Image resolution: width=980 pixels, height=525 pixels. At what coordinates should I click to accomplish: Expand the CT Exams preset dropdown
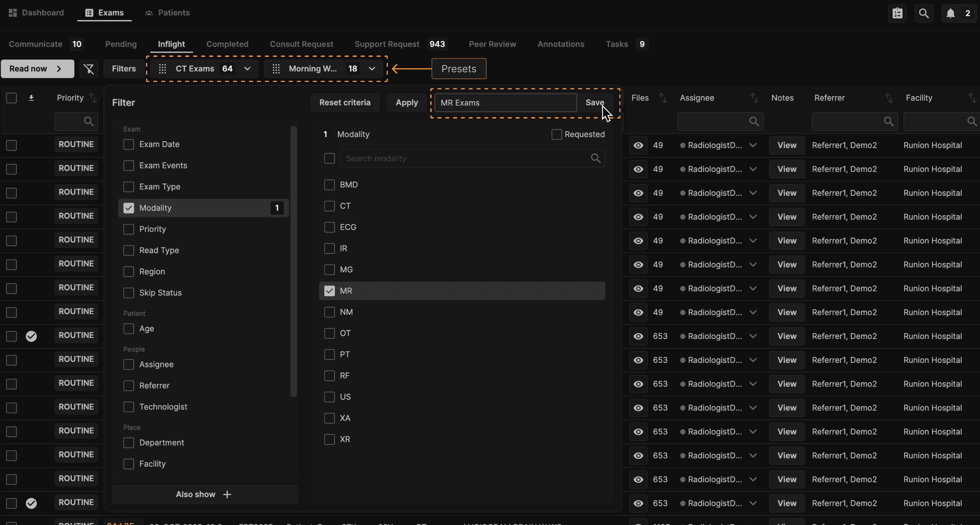click(x=247, y=69)
